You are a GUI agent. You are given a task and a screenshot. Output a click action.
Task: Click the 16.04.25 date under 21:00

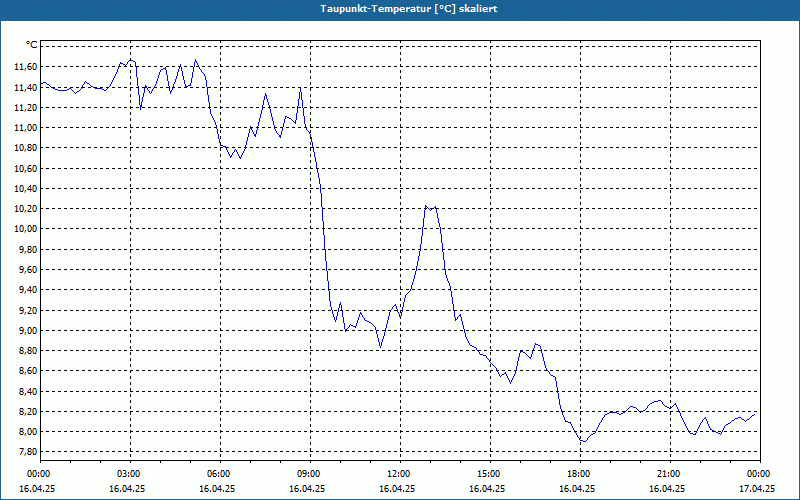click(x=667, y=488)
